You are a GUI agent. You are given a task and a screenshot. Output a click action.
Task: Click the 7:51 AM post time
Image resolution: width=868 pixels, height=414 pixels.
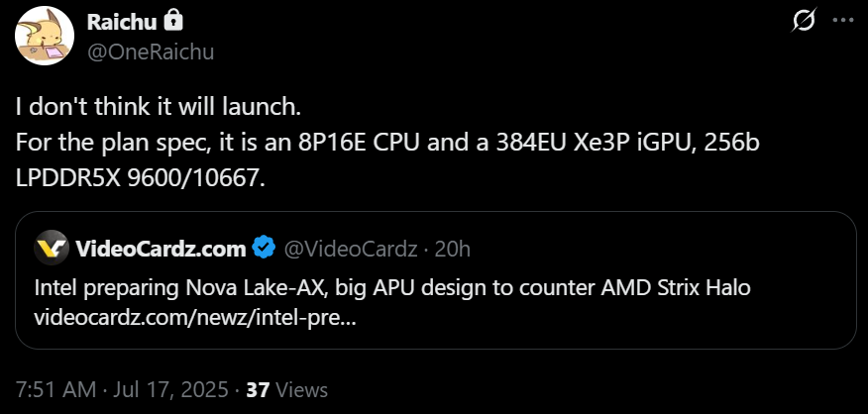[x=56, y=389]
